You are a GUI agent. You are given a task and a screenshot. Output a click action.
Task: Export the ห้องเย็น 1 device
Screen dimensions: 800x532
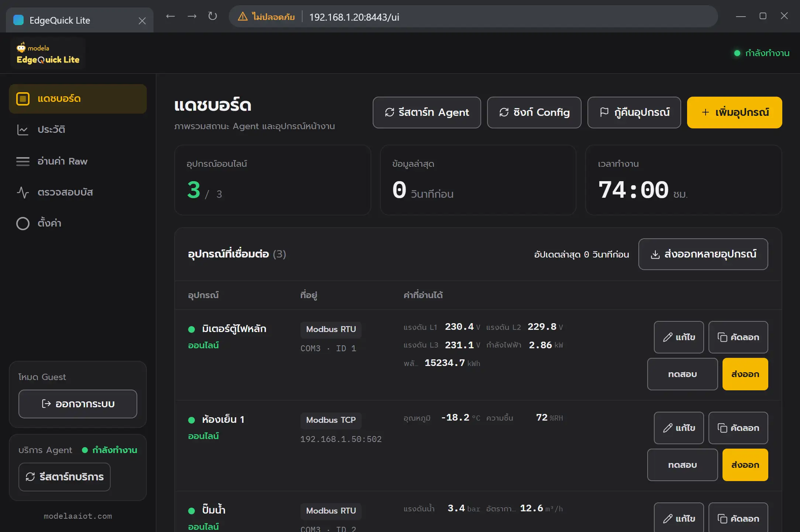click(x=745, y=465)
